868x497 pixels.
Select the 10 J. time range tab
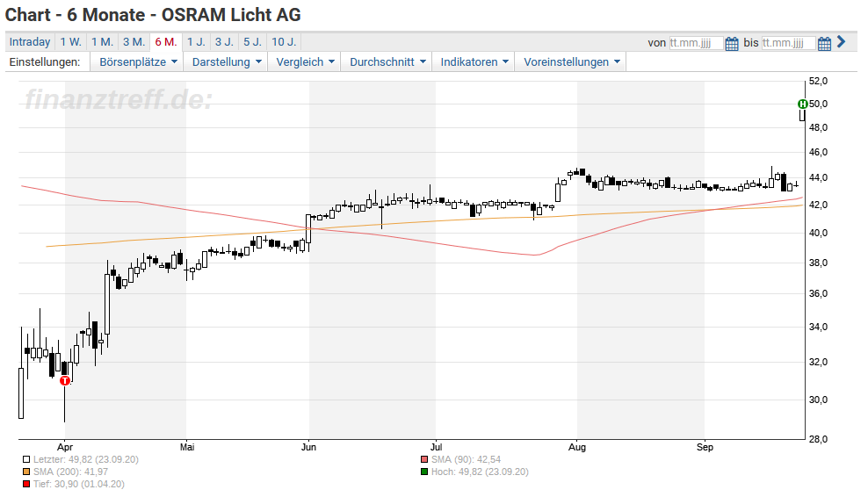284,42
